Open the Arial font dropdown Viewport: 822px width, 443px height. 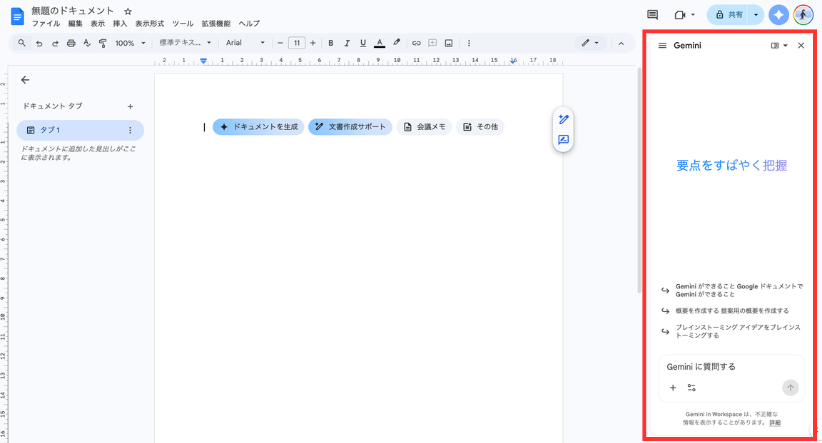click(245, 43)
